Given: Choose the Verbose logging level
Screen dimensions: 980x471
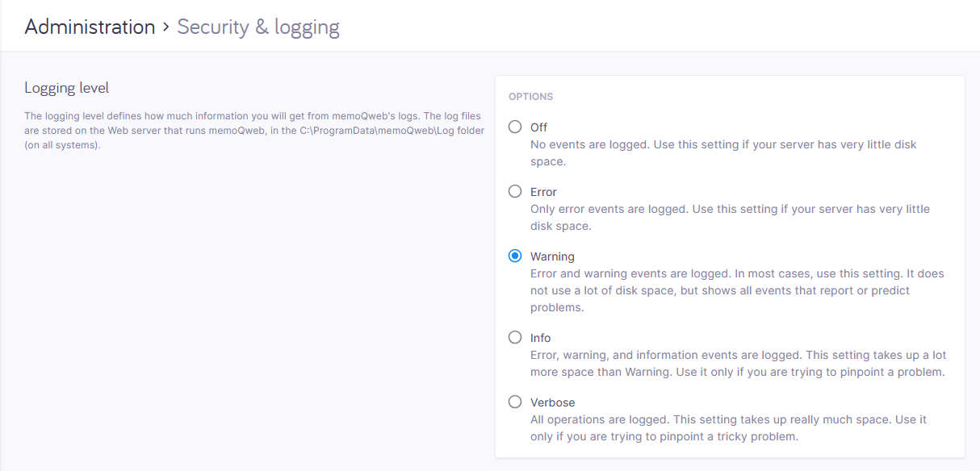Looking at the screenshot, I should pyautogui.click(x=515, y=402).
